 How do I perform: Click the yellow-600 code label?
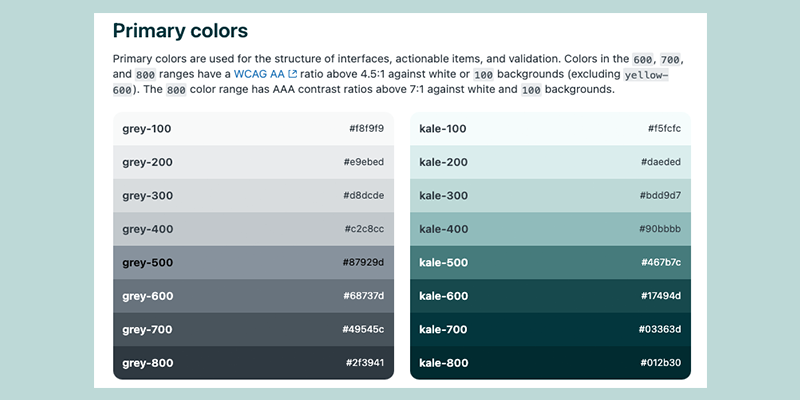pyautogui.click(x=646, y=74)
